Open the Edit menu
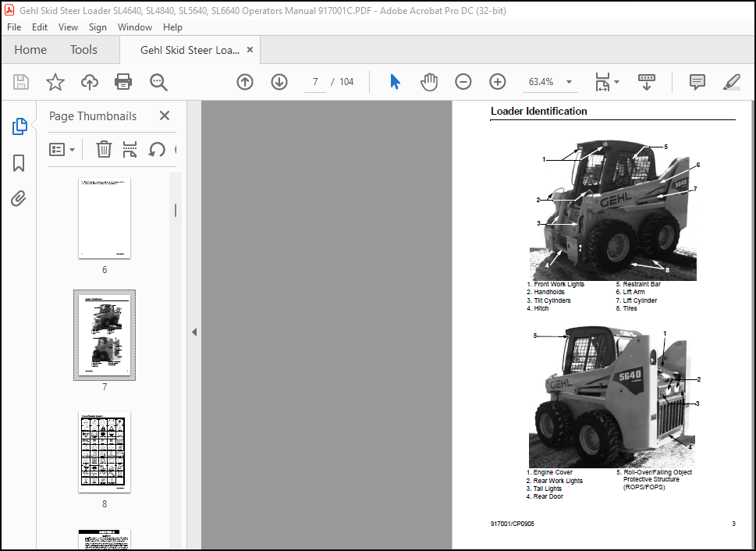756x551 pixels. click(x=40, y=27)
